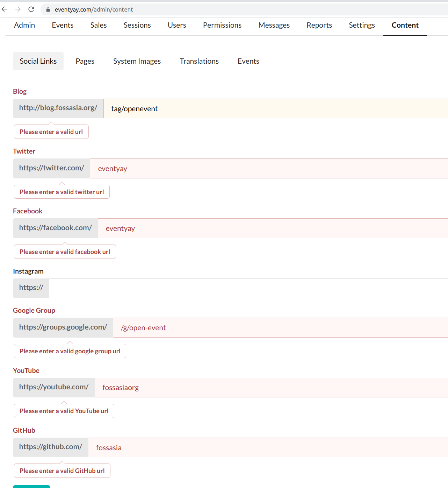Click the empty Instagram URL field

[x=210, y=288]
